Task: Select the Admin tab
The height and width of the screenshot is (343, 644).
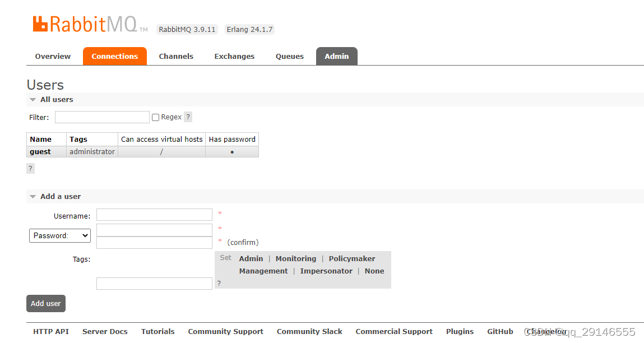Action: (337, 56)
